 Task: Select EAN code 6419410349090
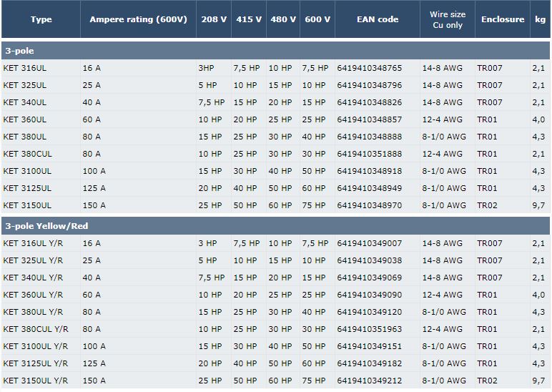[369, 295]
